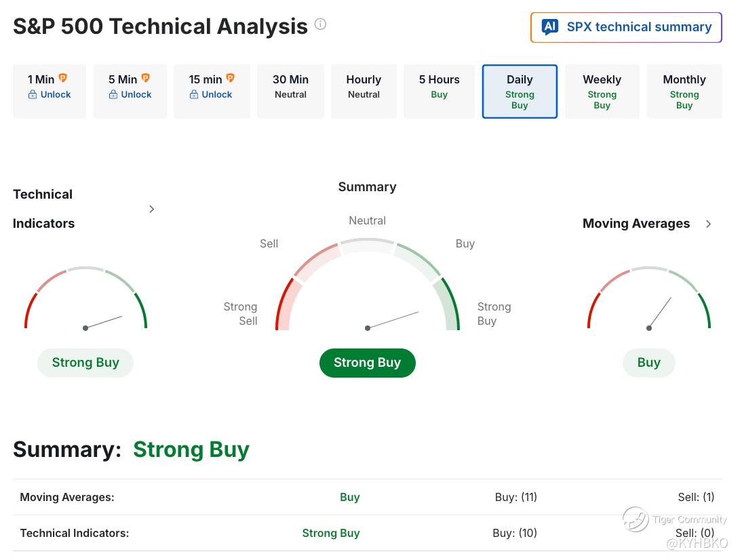Click the AI chat icon in SPX summary button
The height and width of the screenshot is (560, 742).
click(550, 27)
